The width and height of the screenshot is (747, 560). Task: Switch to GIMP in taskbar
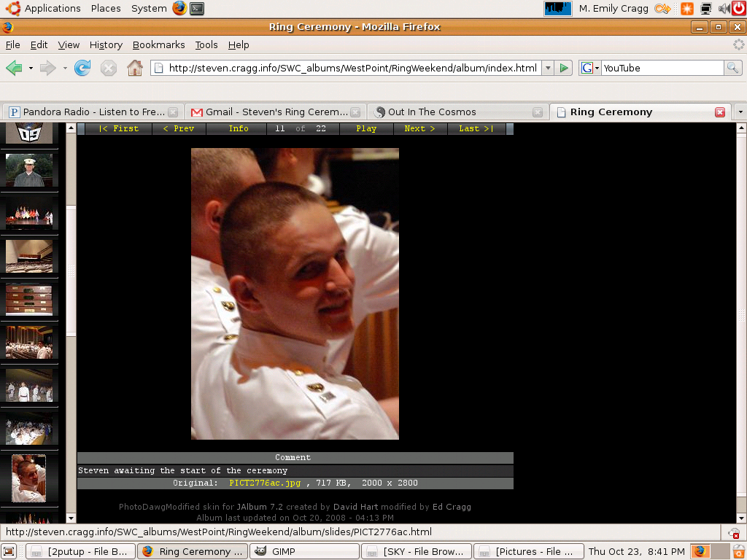(x=305, y=551)
